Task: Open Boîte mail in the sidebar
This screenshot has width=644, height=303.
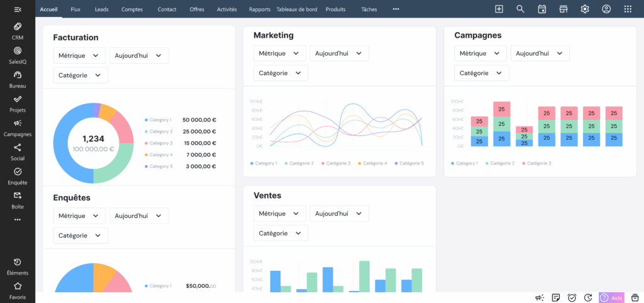Action: (x=17, y=200)
